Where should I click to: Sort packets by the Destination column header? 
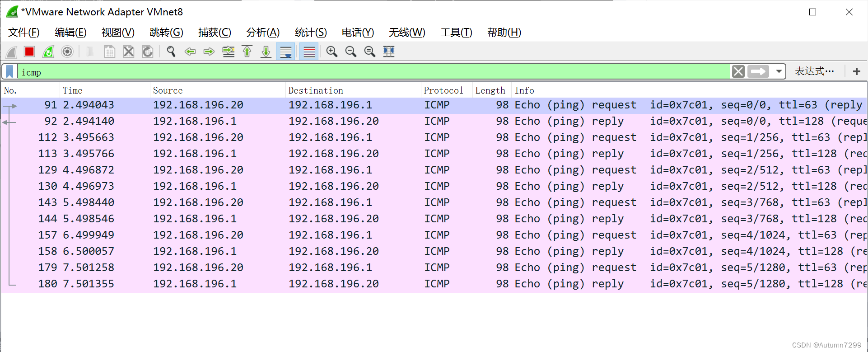pos(353,90)
